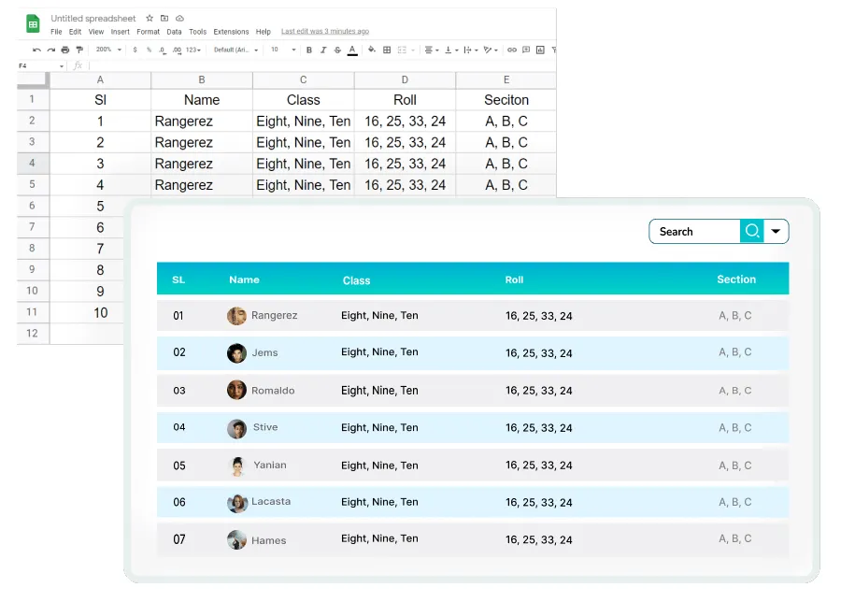Open the cell borders tool
Viewport: 855px width, 616px height.
387,50
